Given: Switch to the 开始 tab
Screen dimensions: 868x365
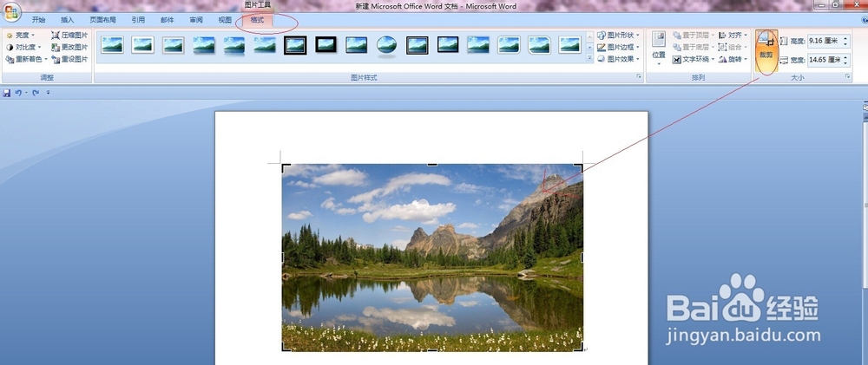Looking at the screenshot, I should (38, 20).
